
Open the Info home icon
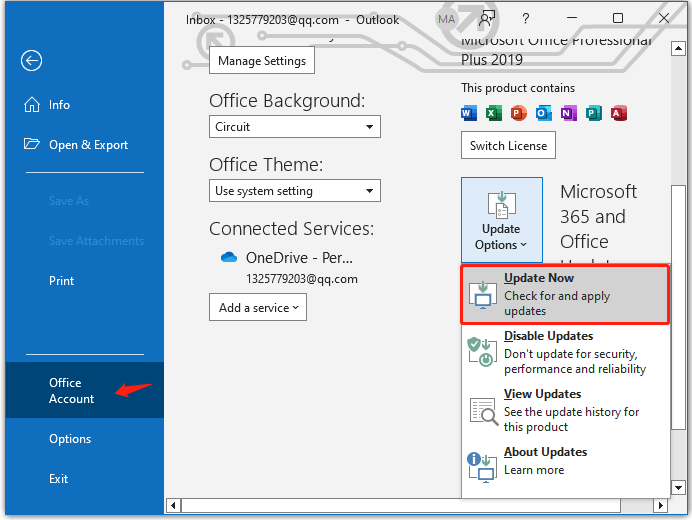(x=31, y=105)
